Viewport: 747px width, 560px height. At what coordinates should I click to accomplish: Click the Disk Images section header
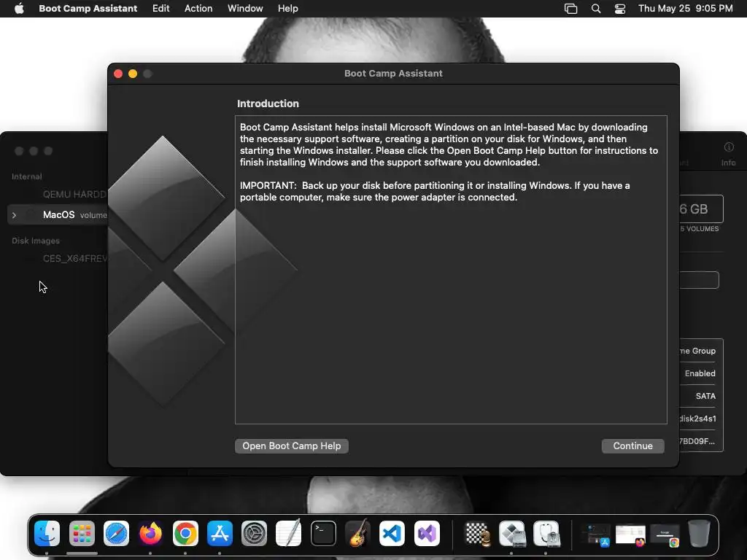coord(36,241)
